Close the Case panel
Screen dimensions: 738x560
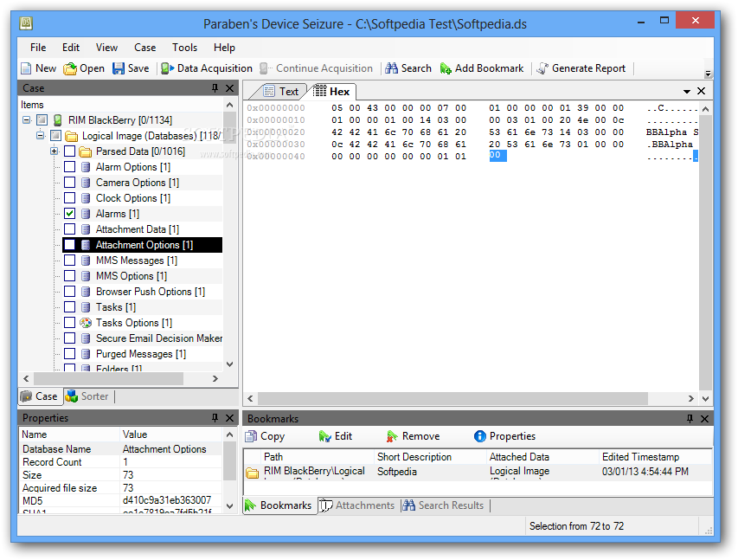tap(229, 88)
